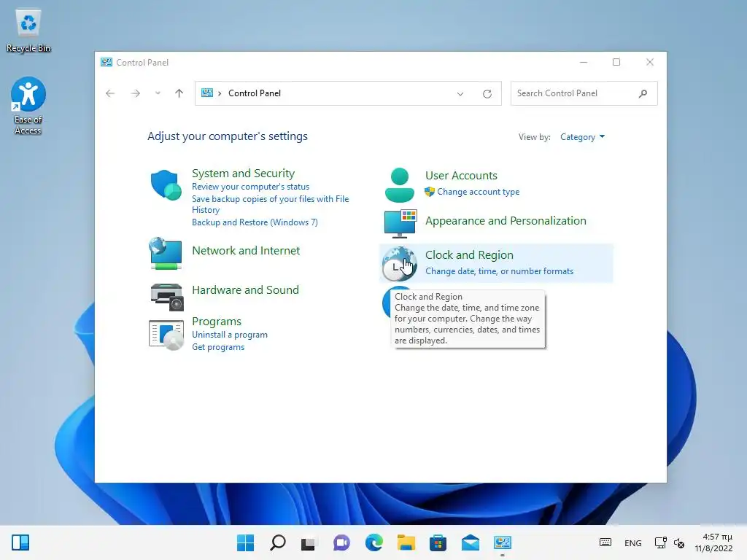Open the clock and date in taskbar
747x560 pixels.
tap(713, 542)
